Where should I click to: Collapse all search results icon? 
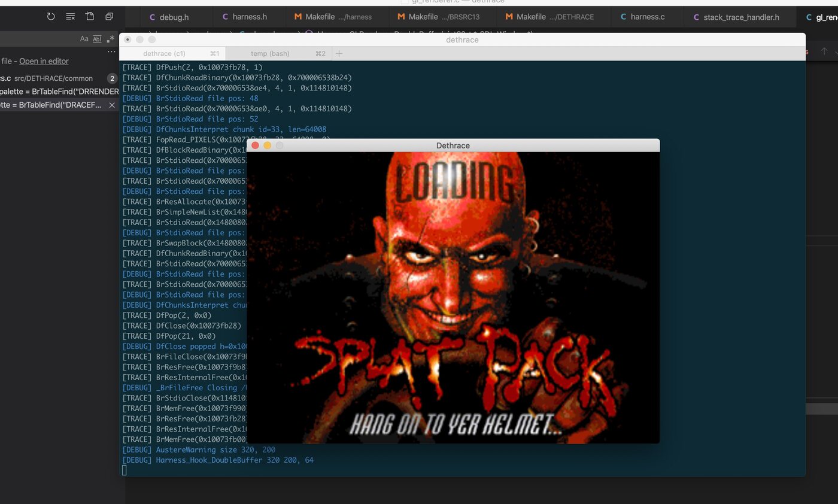(x=109, y=17)
